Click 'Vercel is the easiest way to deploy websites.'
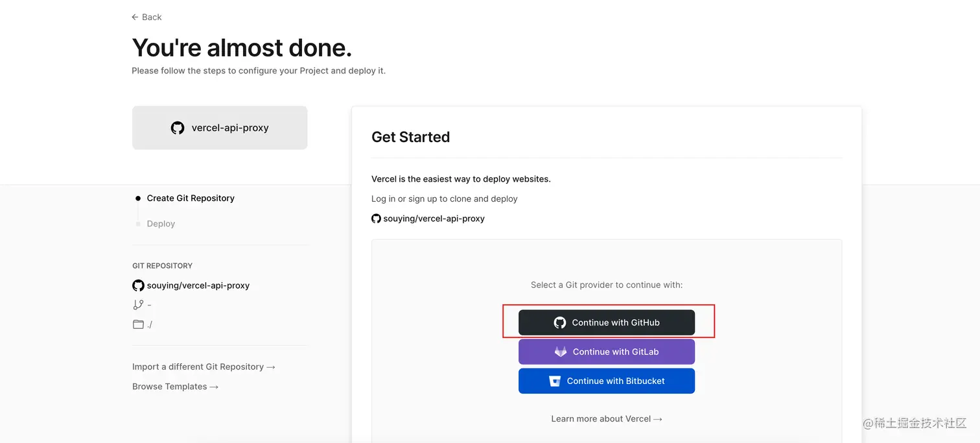 461,179
